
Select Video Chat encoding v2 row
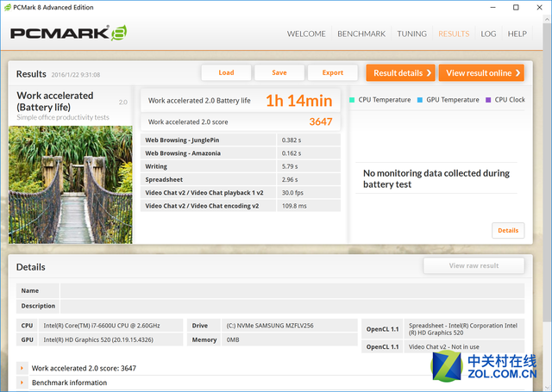pyautogui.click(x=241, y=206)
